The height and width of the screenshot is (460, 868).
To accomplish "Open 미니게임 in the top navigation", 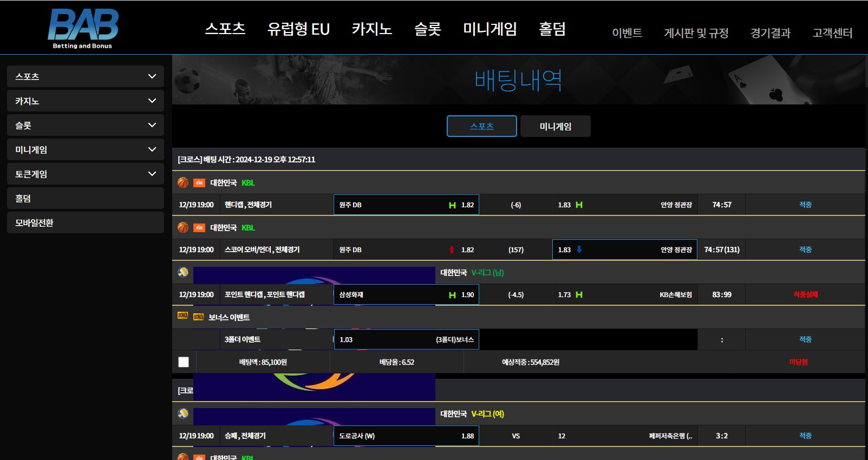I will (490, 29).
